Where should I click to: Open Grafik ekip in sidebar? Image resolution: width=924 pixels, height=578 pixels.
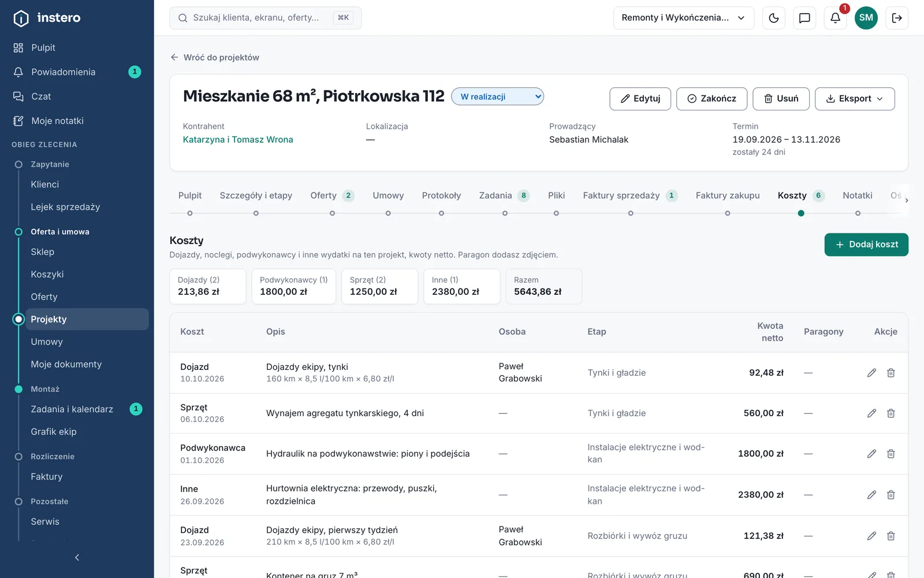point(87,432)
